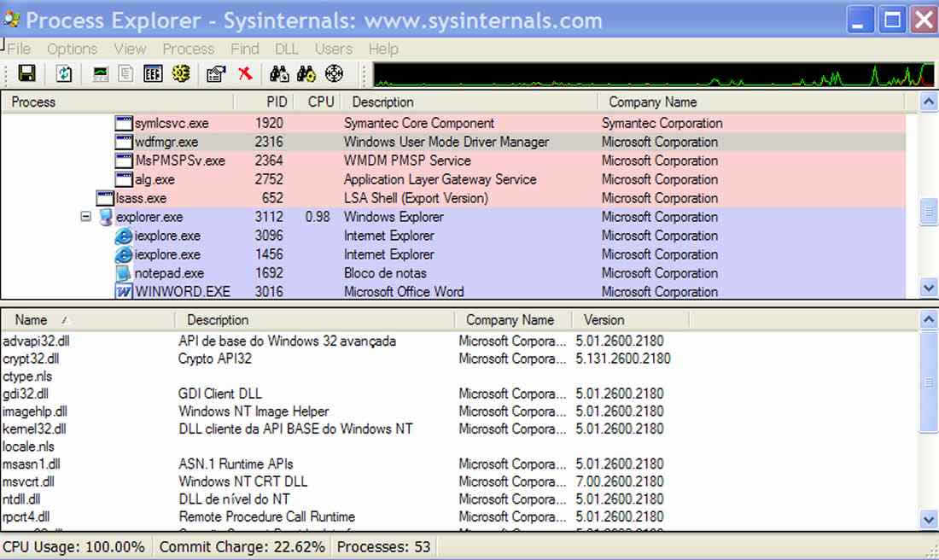Sort by the PID column header

pyautogui.click(x=264, y=102)
